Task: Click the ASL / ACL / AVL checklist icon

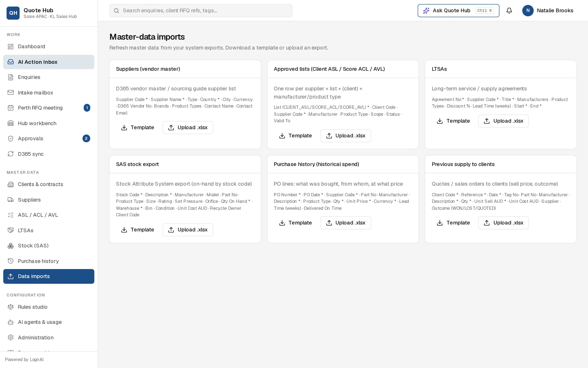Action: click(11, 215)
